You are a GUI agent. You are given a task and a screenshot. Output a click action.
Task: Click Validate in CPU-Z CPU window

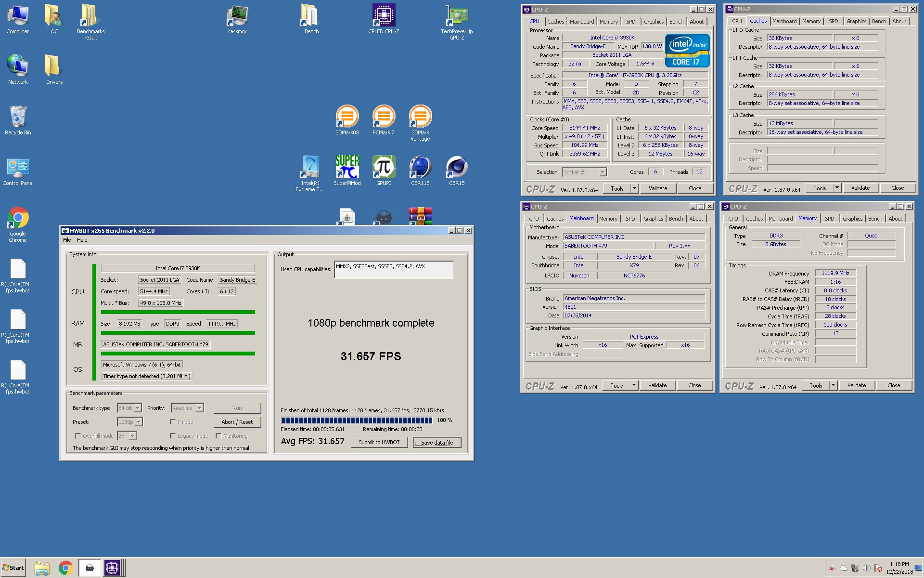[657, 188]
